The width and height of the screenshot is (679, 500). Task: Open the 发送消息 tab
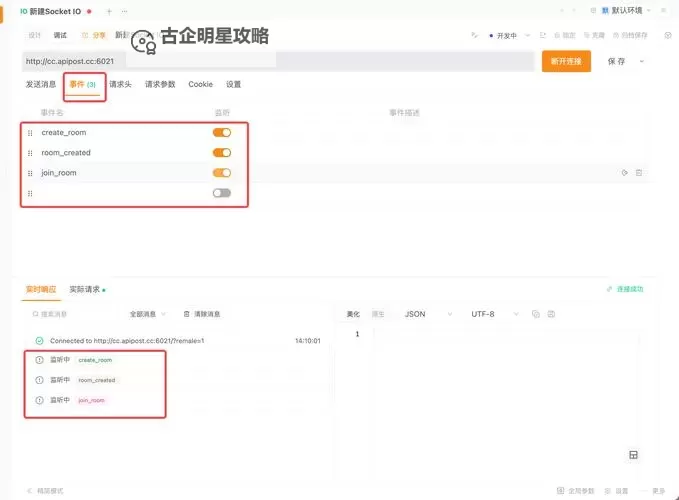[x=41, y=84]
